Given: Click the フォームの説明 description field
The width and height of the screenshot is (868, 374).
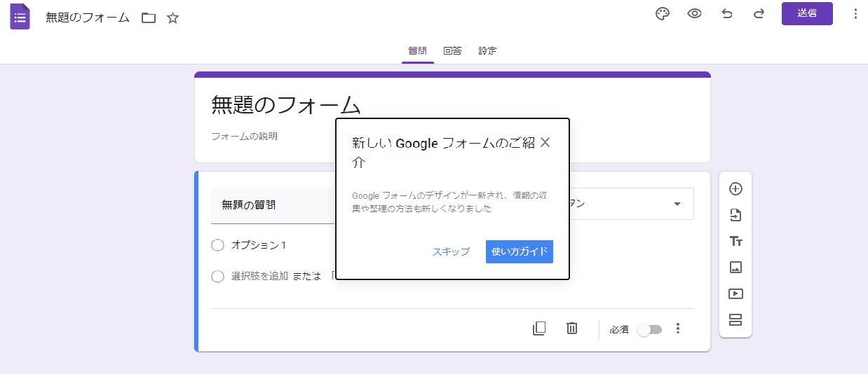Looking at the screenshot, I should pos(245,137).
